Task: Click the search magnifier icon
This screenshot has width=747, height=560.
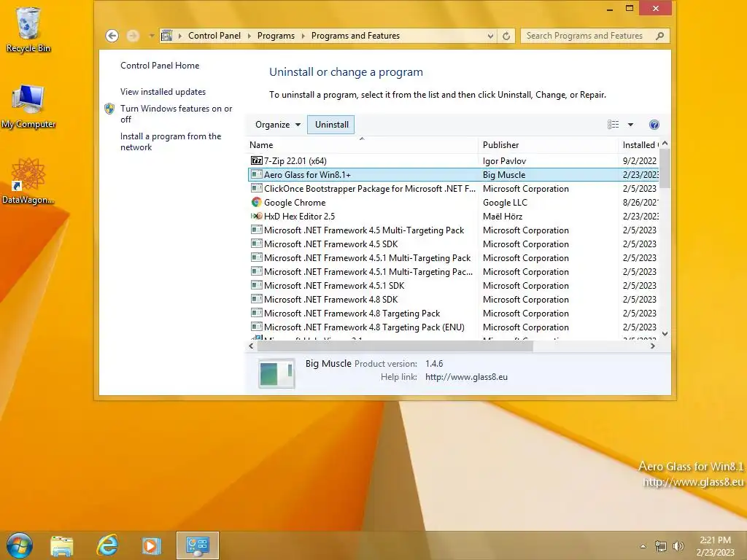Action: [x=659, y=36]
